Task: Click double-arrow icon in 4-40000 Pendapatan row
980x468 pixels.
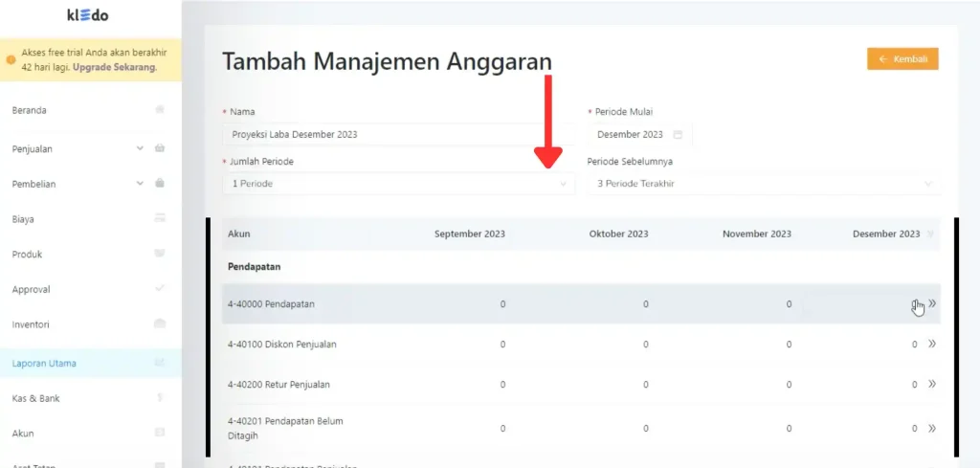Action: tap(932, 303)
